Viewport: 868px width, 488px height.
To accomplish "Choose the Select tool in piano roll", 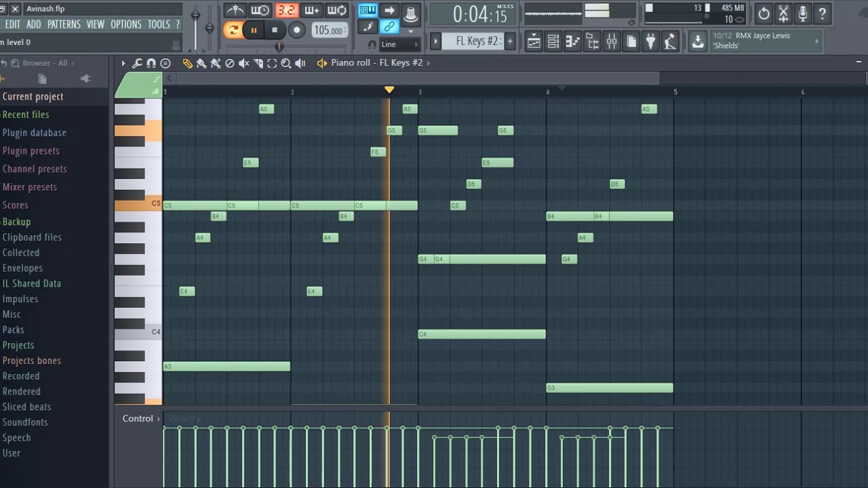I will [x=272, y=63].
